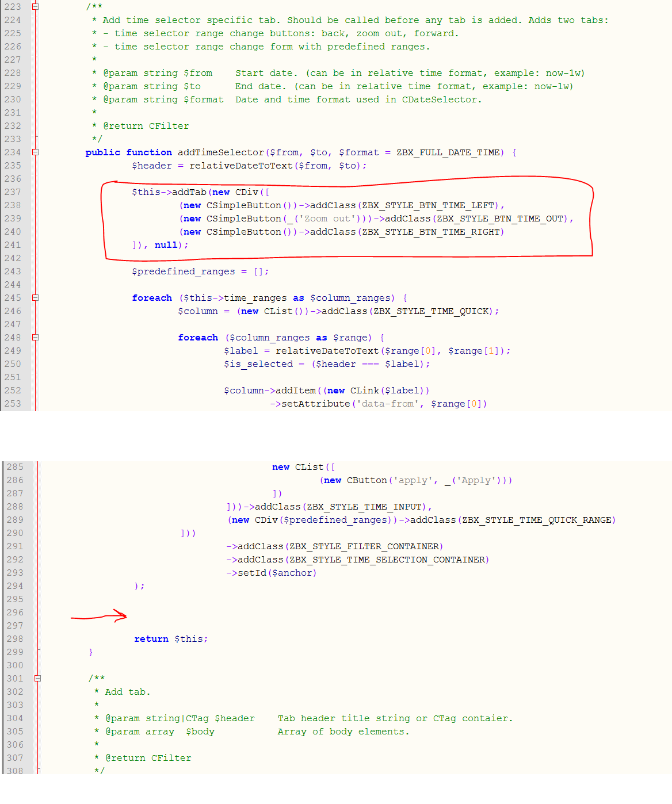Click line number 296 near the red arrow
The width and height of the screenshot is (672, 804).
click(14, 612)
